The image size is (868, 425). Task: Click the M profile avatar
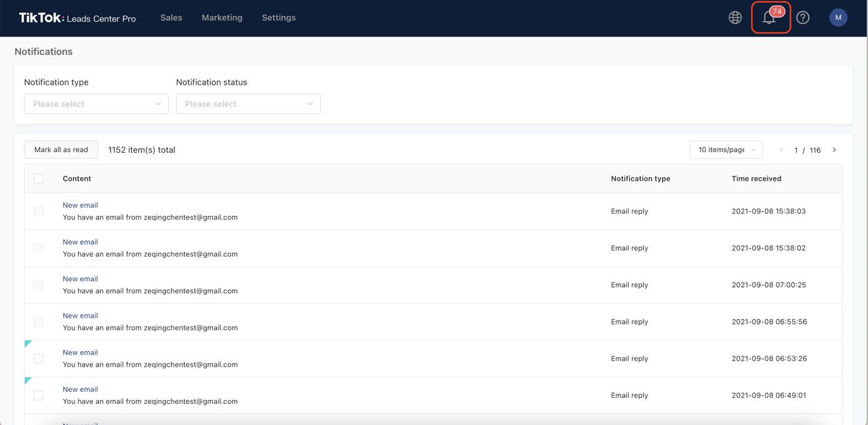837,17
